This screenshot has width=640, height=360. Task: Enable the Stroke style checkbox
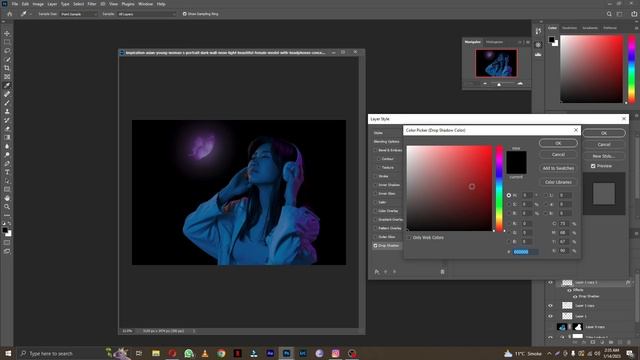[x=375, y=176]
